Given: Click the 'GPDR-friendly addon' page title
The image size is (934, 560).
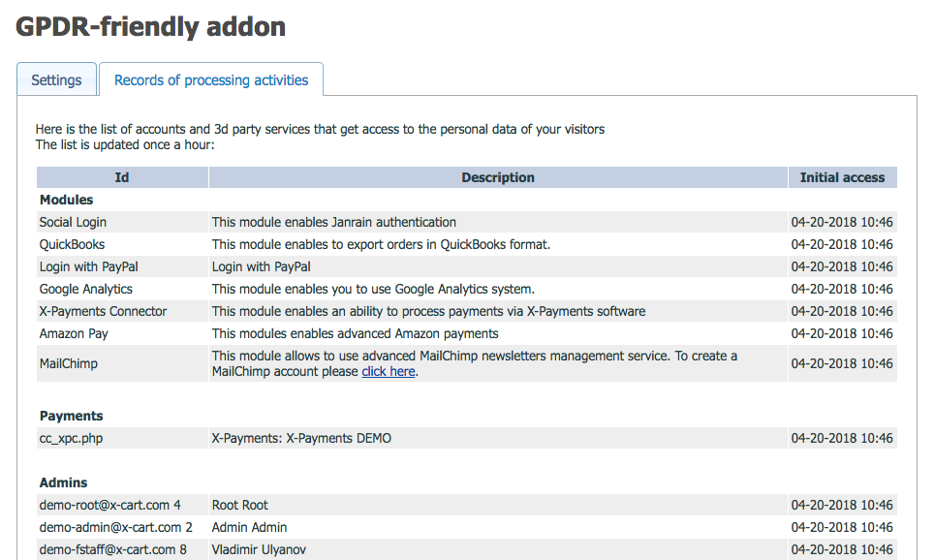Looking at the screenshot, I should point(151,27).
